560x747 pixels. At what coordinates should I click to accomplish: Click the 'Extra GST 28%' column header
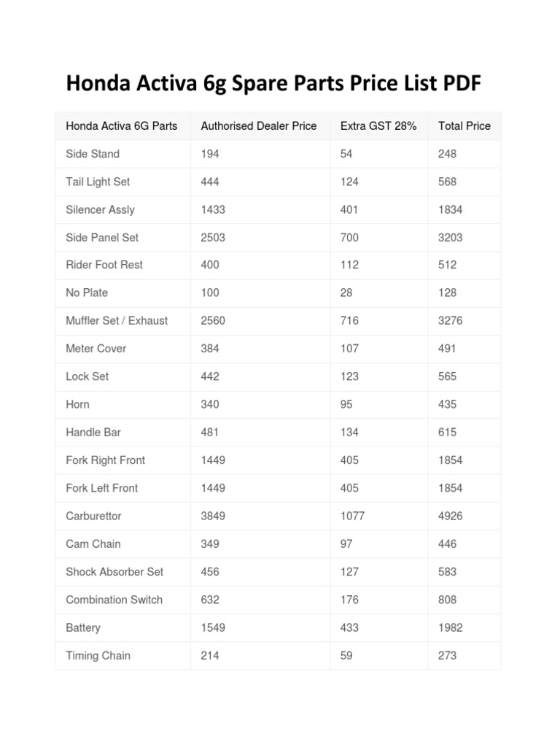(x=378, y=126)
